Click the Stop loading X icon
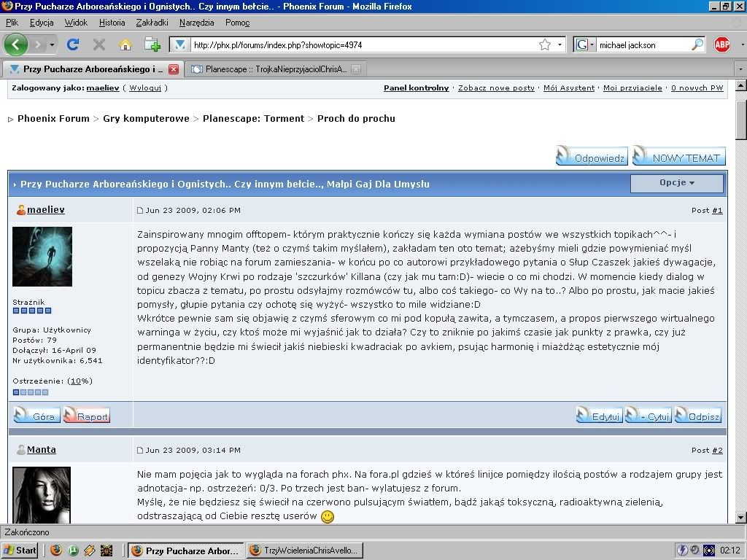The height and width of the screenshot is (560, 747). pos(99,44)
